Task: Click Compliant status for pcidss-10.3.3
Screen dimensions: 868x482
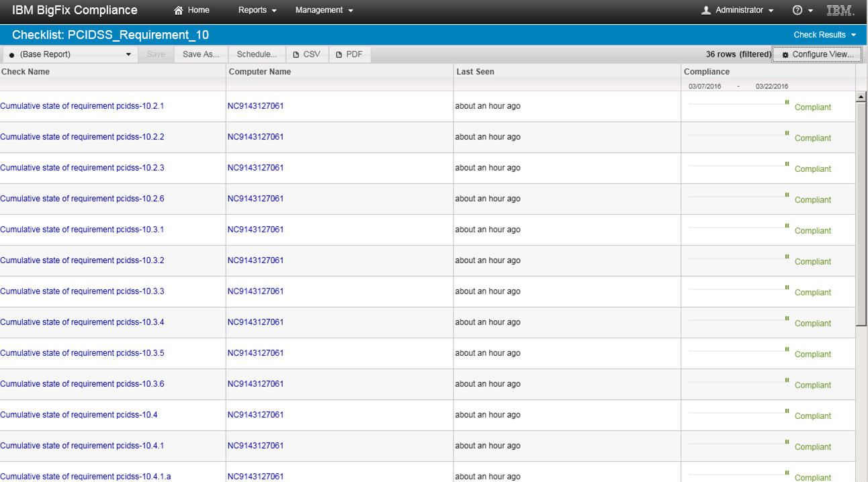Action: pos(813,293)
